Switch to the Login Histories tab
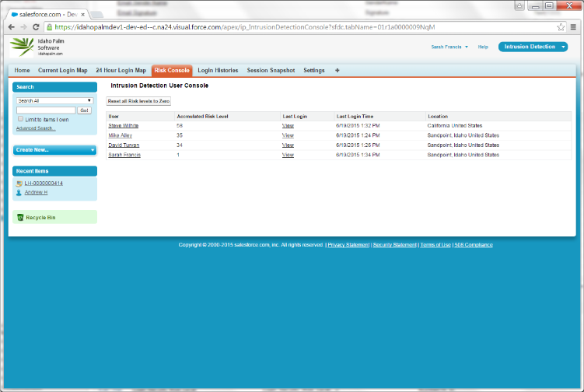584x392 pixels. click(x=218, y=71)
